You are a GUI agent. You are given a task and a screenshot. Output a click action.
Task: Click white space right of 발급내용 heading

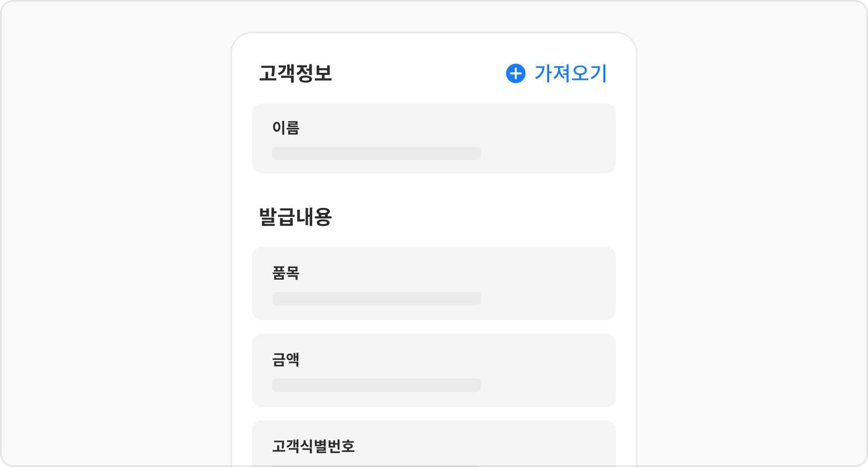pos(473,217)
